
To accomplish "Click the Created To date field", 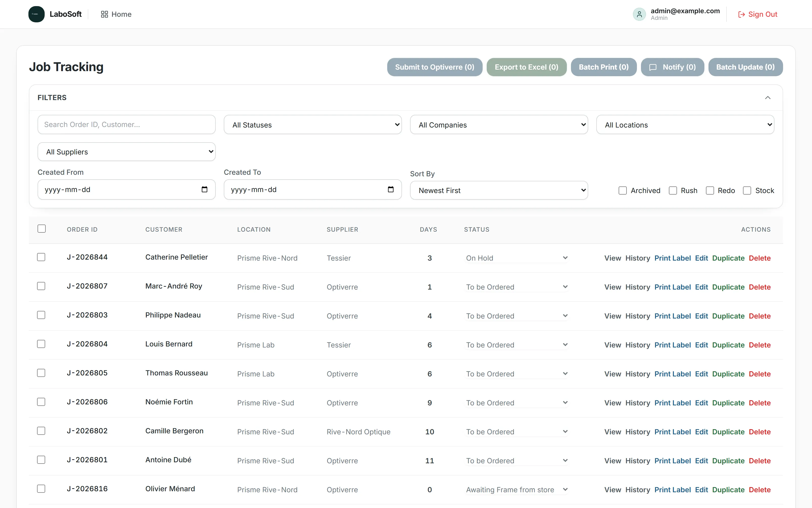I will click(x=313, y=189).
